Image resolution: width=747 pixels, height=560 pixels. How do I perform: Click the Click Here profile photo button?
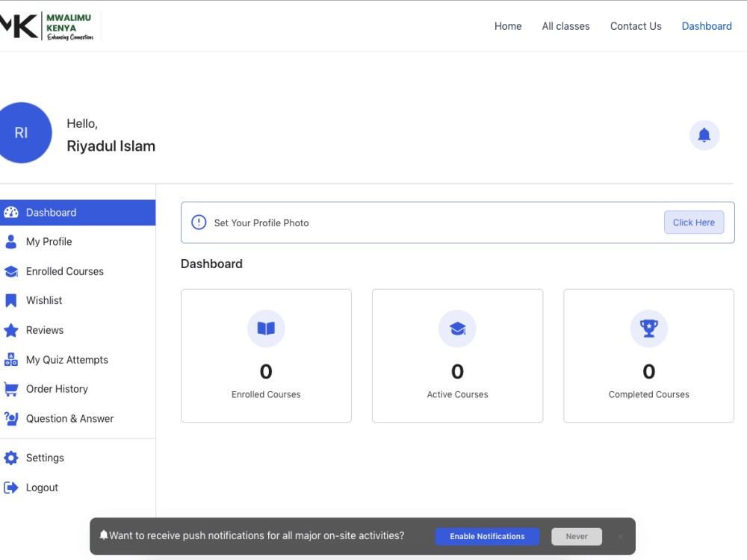pos(694,223)
